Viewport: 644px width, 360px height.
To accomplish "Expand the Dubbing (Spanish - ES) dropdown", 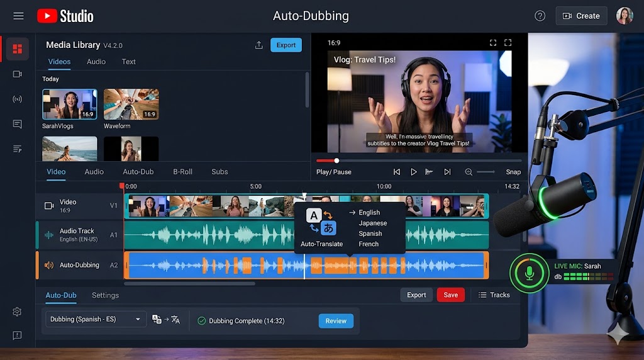I will 96,319.
